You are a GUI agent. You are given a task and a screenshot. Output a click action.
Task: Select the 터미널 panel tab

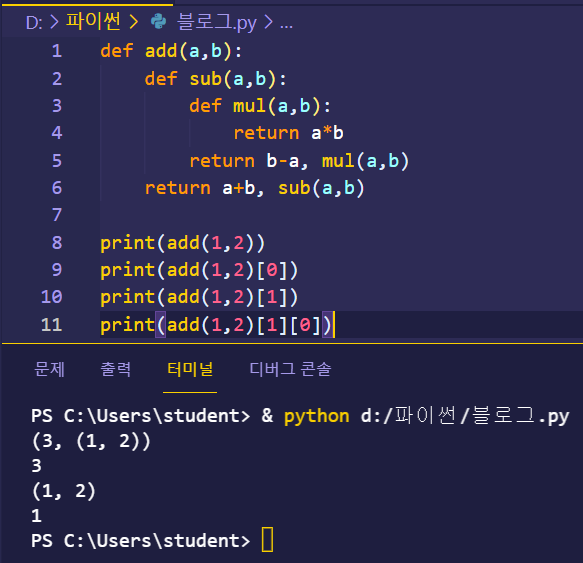(x=190, y=369)
